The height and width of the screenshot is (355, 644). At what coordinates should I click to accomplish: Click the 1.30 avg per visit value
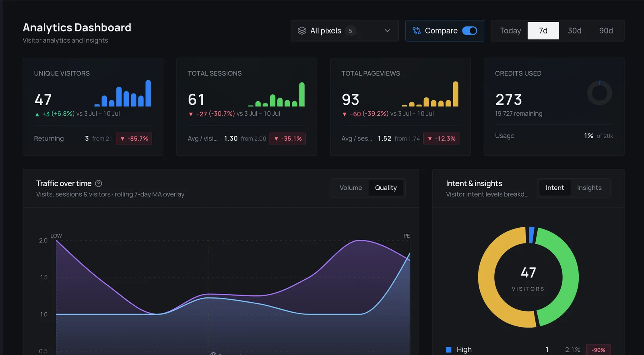(231, 139)
